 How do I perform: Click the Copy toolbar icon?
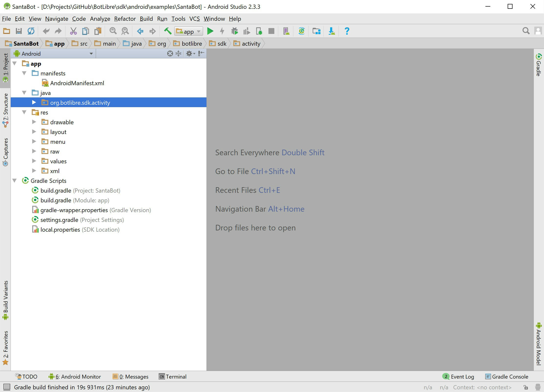click(x=85, y=31)
